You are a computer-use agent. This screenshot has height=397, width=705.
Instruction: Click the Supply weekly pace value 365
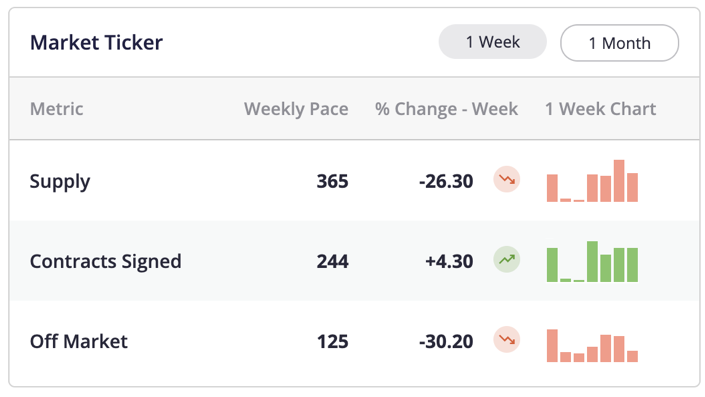pyautogui.click(x=332, y=181)
